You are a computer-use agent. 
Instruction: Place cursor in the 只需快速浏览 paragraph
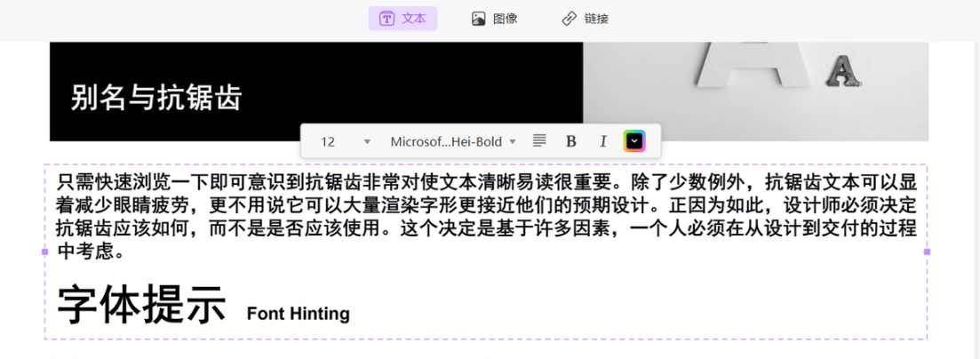click(486, 217)
